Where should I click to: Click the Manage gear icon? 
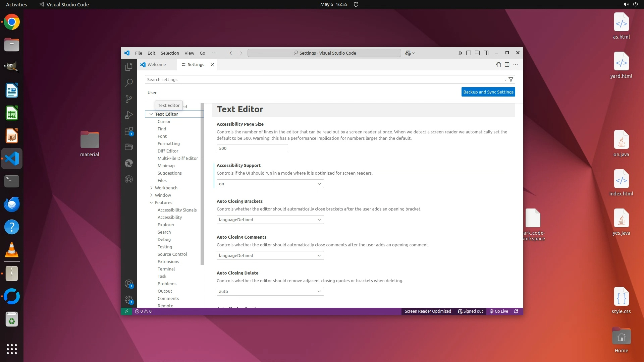(x=129, y=299)
